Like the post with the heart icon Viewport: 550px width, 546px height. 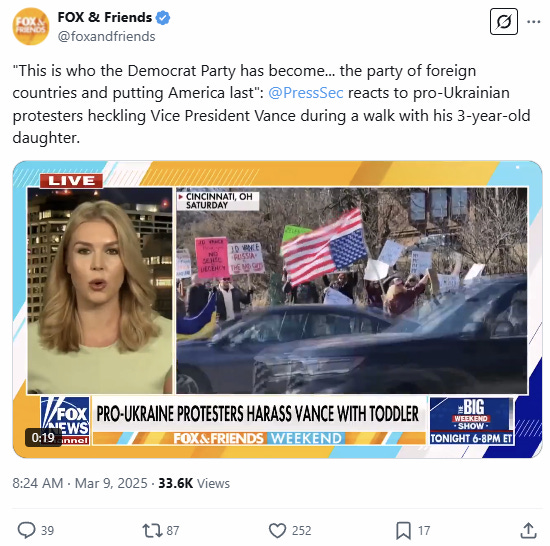pyautogui.click(x=277, y=531)
